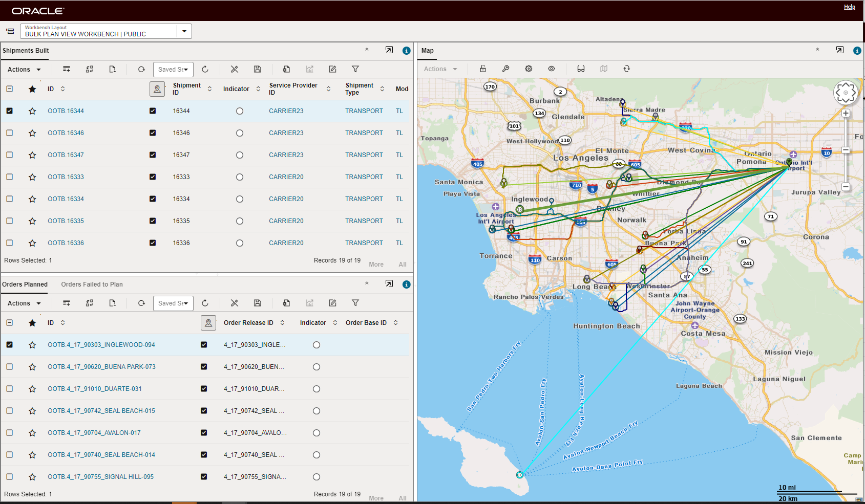Click the wrench icon in Map toolbar

[x=505, y=69]
